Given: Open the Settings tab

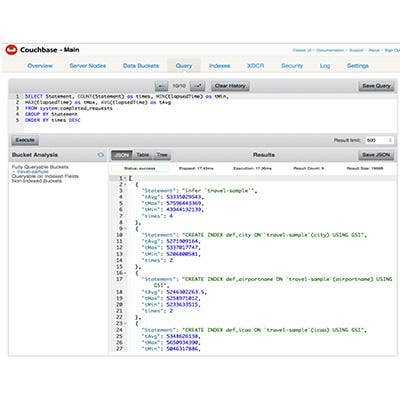Looking at the screenshot, I should 358,66.
